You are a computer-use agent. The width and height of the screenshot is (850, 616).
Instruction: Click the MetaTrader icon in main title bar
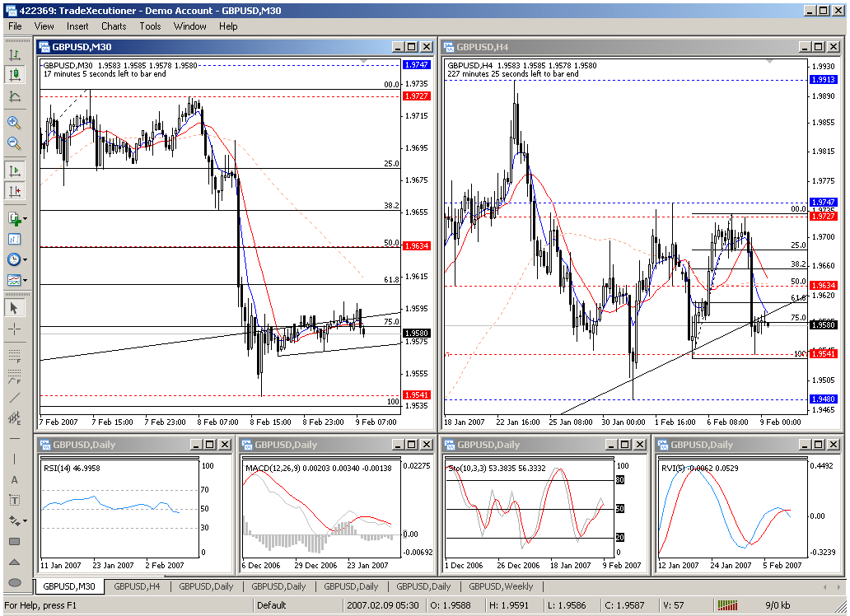11,11
